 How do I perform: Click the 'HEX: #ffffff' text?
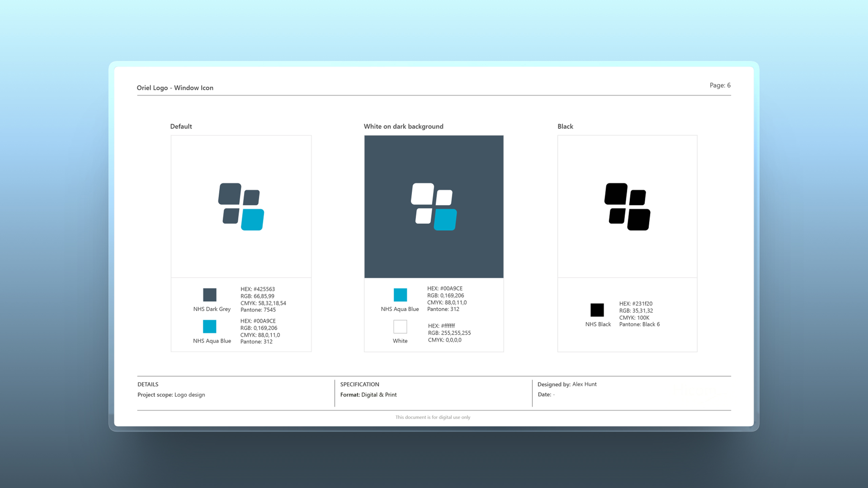[441, 326]
